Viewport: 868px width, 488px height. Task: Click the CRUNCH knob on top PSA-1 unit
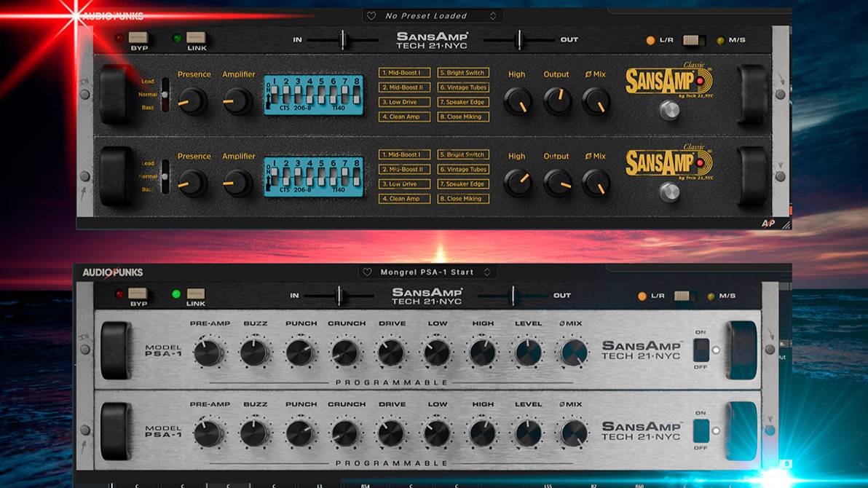(x=345, y=353)
